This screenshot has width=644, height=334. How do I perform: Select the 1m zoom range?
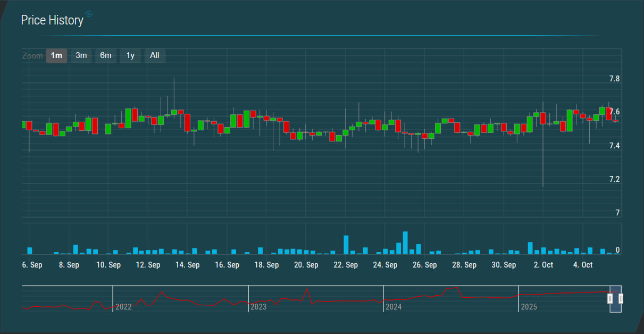pos(56,55)
